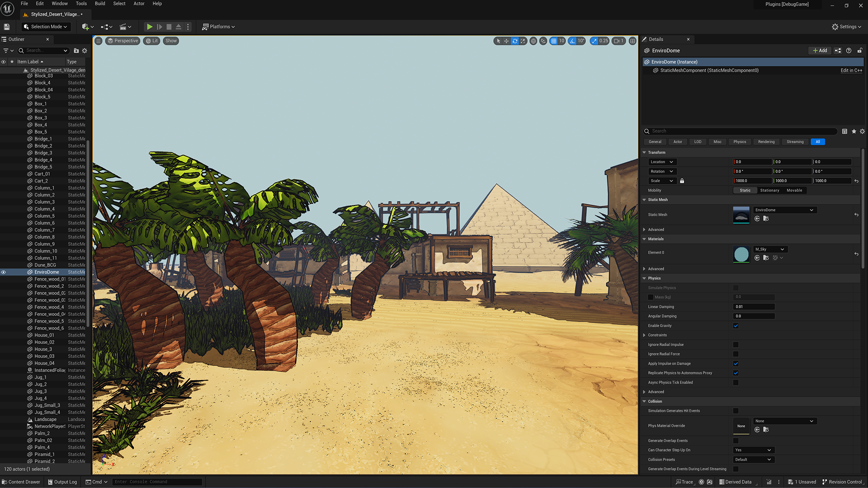Switch to the Physics filter tab
868x488 pixels.
(740, 142)
